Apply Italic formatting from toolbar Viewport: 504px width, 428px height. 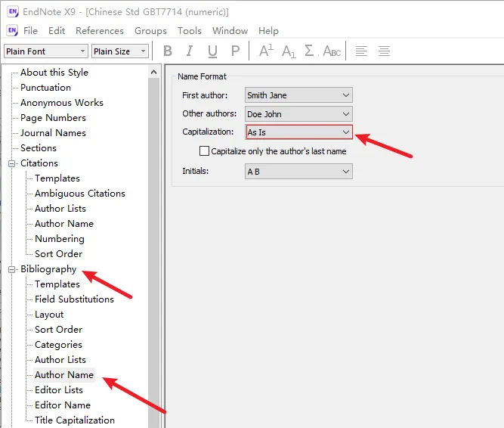[x=190, y=51]
